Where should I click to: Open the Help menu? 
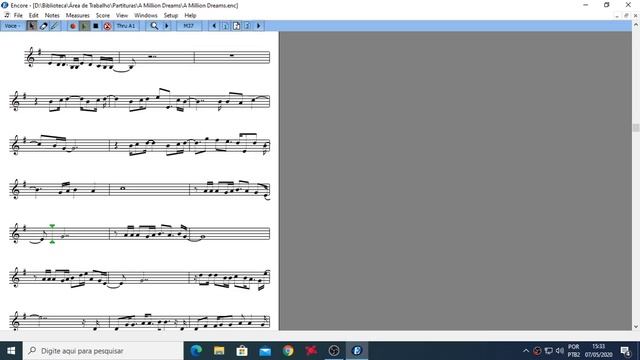pyautogui.click(x=190, y=15)
